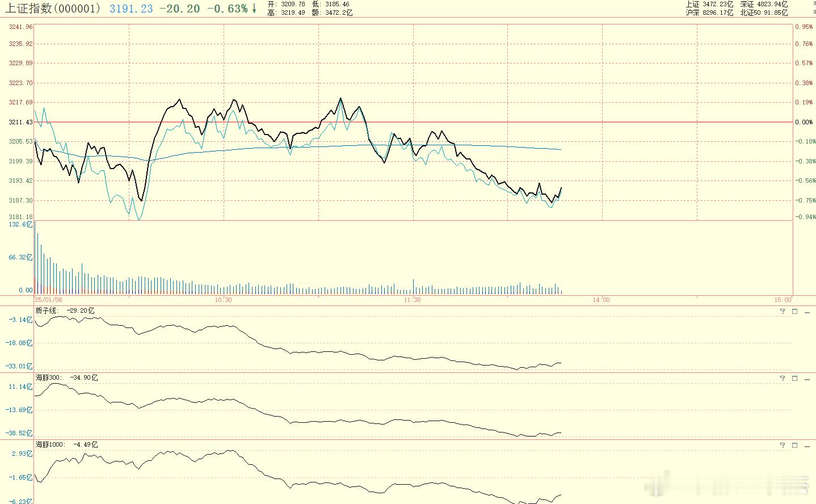This screenshot has height=504, width=816.
Task: Click the 11:30 time axis marker
Action: [x=412, y=299]
